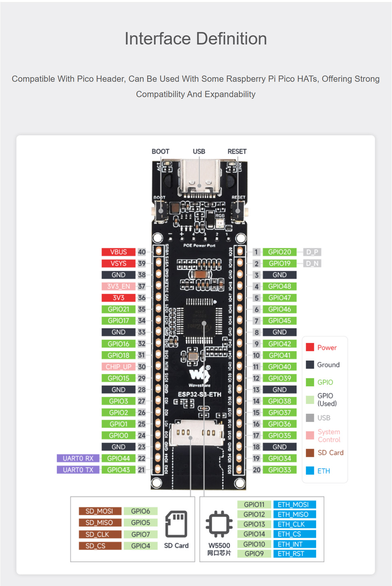The height and width of the screenshot is (586, 392).
Task: Click the SD Card icon
Action: tap(176, 524)
